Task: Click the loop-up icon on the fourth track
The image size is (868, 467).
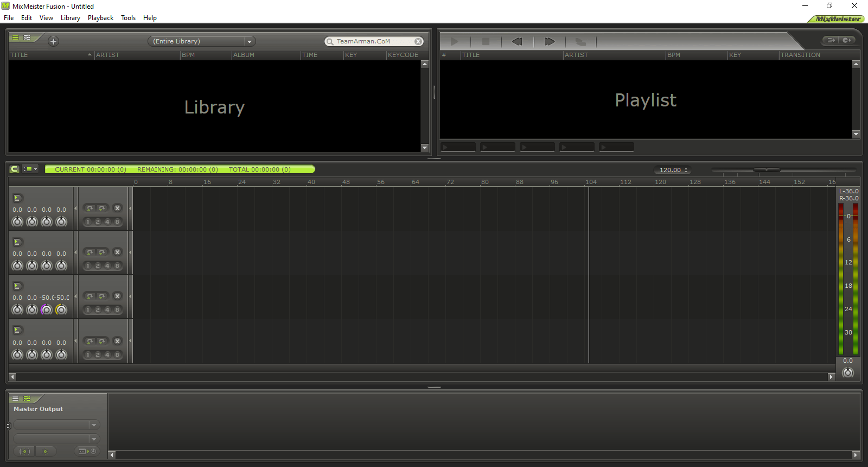Action: (90, 341)
